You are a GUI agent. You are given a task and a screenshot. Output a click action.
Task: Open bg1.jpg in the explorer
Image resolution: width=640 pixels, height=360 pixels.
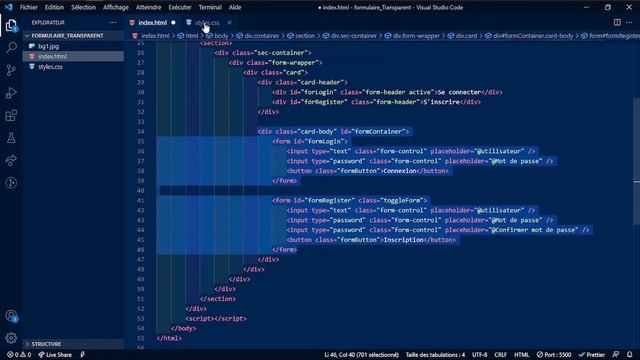point(49,46)
